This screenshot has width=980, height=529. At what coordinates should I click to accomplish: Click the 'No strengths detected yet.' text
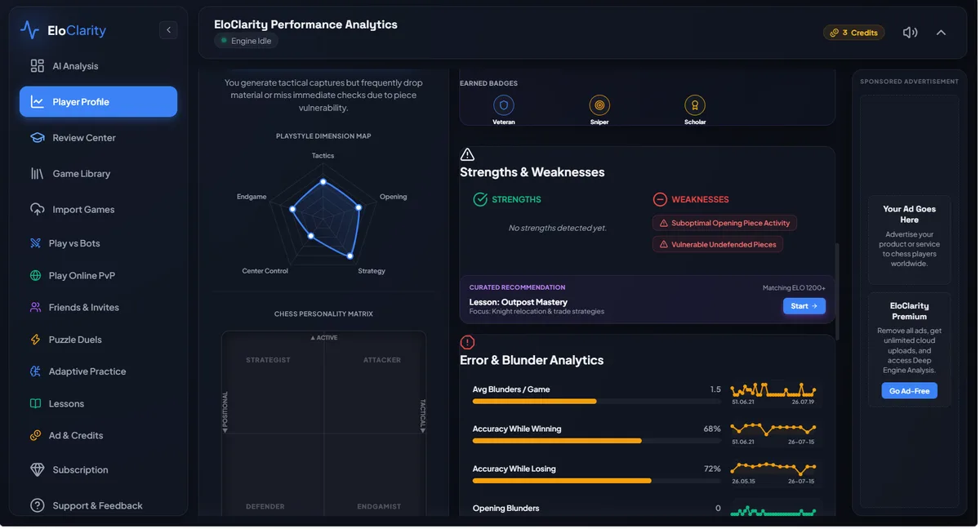(x=558, y=228)
